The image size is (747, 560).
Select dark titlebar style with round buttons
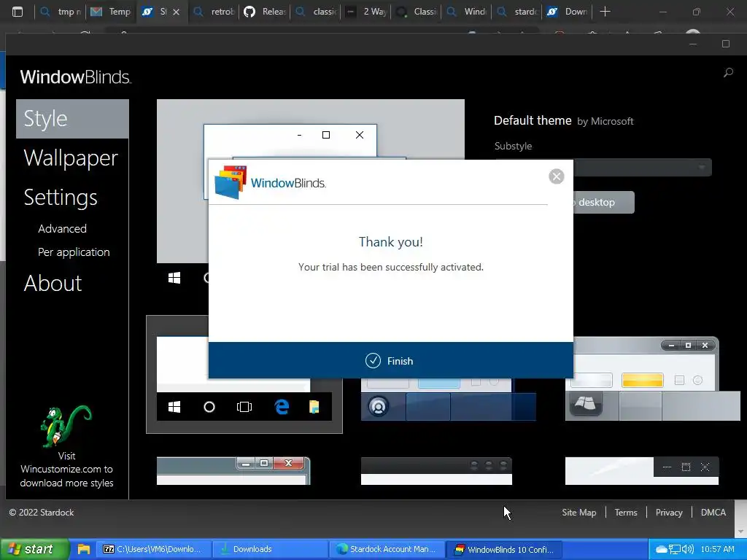(x=436, y=471)
